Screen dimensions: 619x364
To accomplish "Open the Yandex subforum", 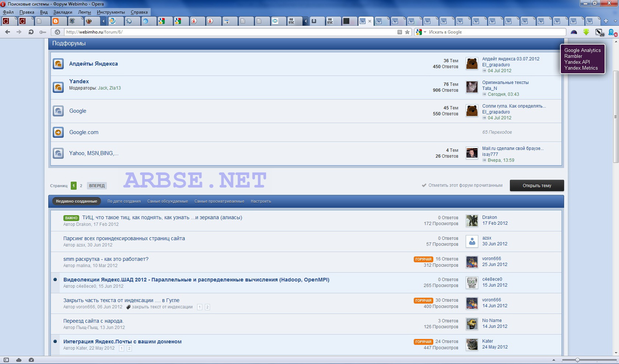I will (x=79, y=81).
